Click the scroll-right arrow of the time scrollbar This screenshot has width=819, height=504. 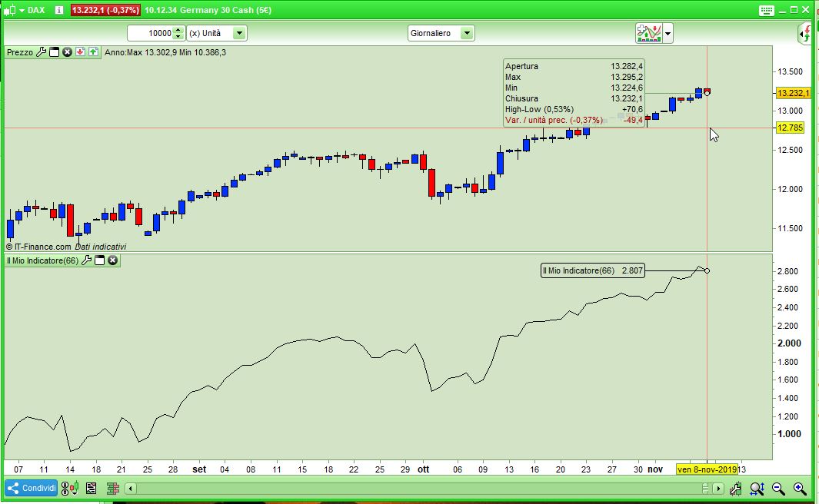point(718,489)
